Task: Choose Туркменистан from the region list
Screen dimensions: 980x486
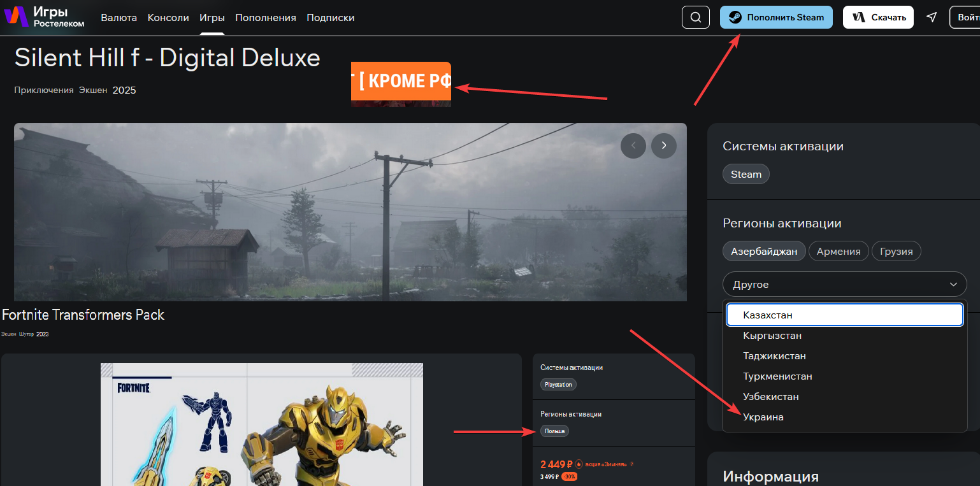Action: pyautogui.click(x=844, y=376)
